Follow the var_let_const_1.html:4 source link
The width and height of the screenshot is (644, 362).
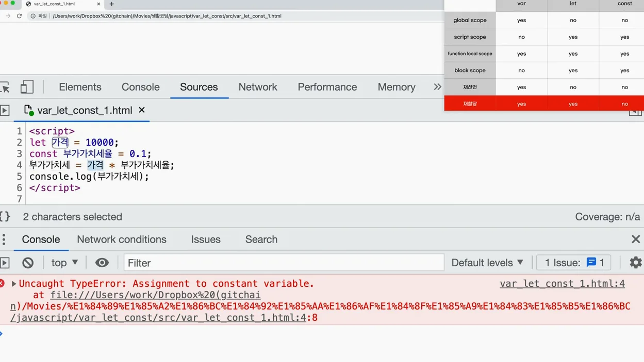coord(562,284)
